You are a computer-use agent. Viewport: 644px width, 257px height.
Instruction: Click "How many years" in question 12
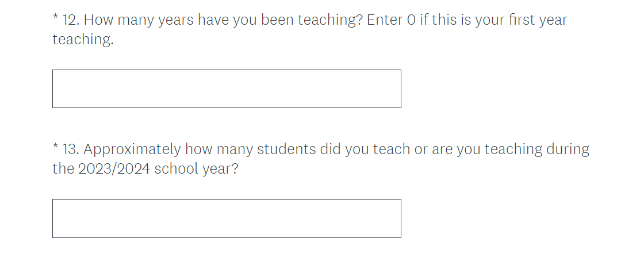tap(139, 20)
